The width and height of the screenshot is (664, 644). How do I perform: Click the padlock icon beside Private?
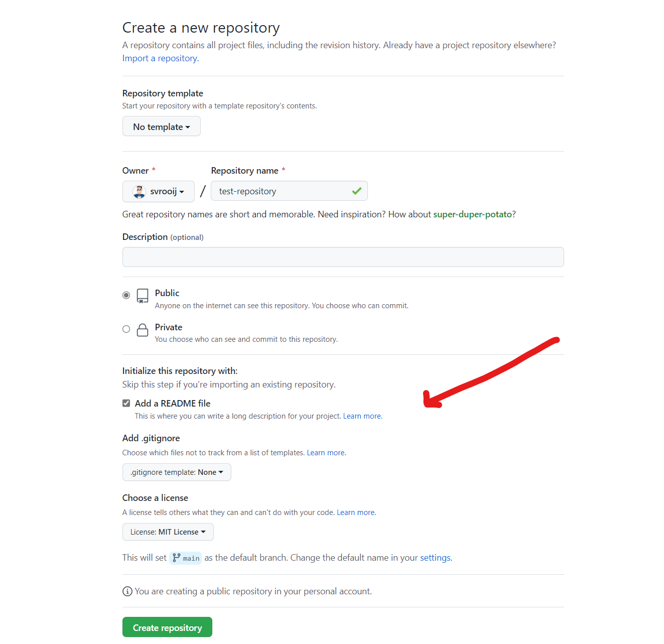point(143,330)
